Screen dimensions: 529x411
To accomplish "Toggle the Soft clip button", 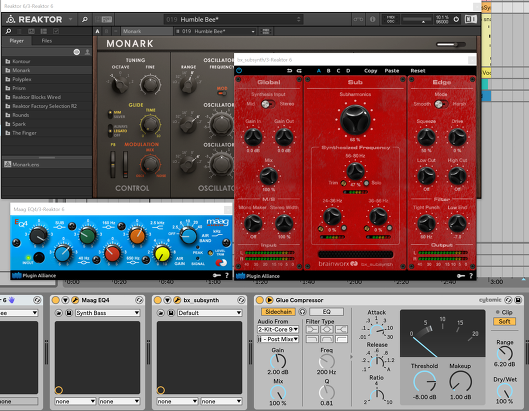I will [x=504, y=321].
